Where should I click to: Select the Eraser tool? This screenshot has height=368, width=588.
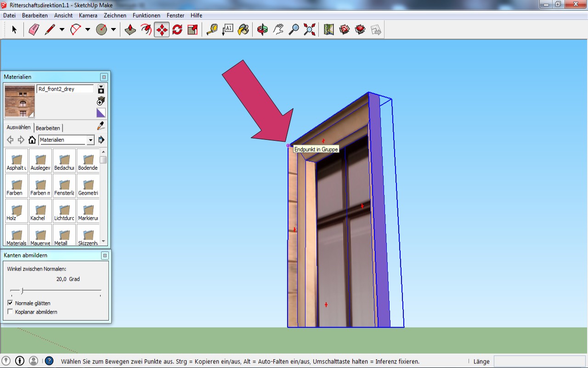pos(34,30)
